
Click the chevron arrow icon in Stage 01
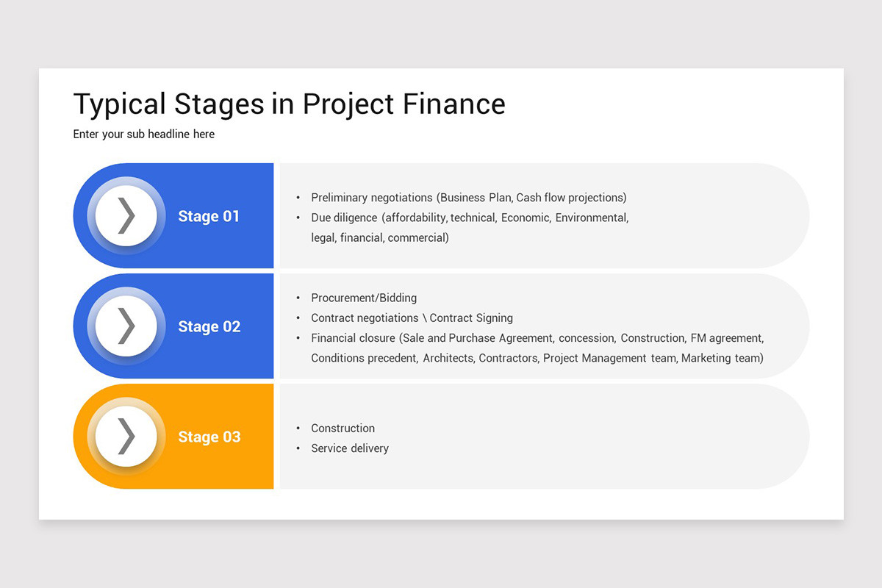tap(125, 215)
